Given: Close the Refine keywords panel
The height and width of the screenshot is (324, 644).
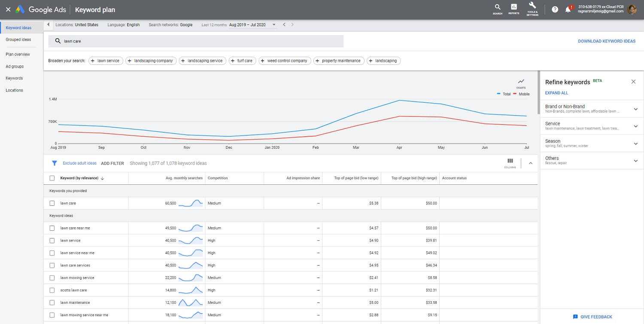Looking at the screenshot, I should coord(633,82).
